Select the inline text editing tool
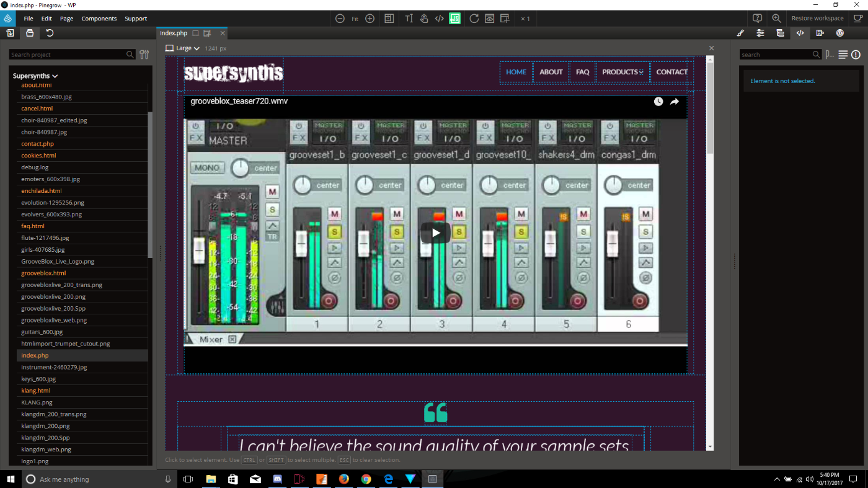Screen dimensions: 868x488 [409, 19]
